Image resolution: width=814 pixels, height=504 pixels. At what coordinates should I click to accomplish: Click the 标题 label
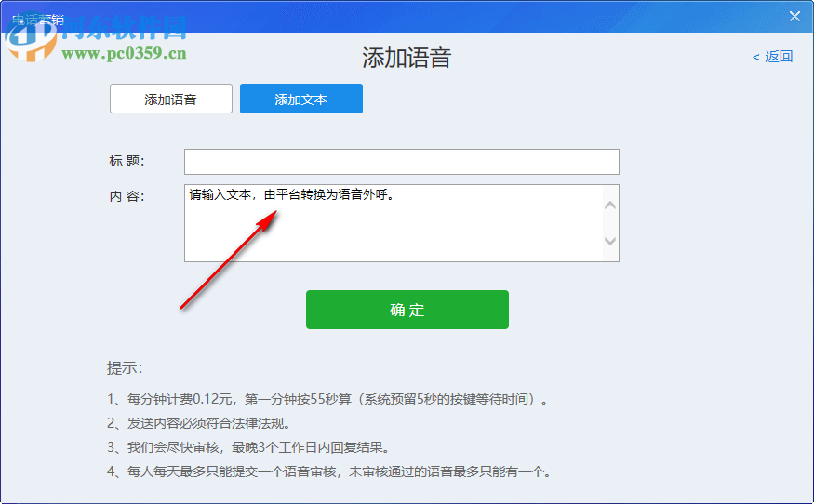point(127,162)
